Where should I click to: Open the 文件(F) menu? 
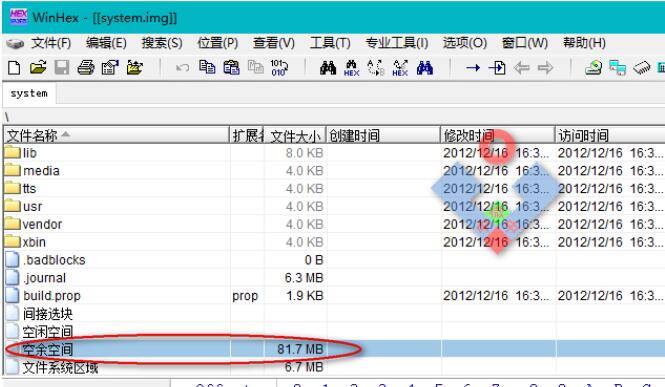coord(51,43)
